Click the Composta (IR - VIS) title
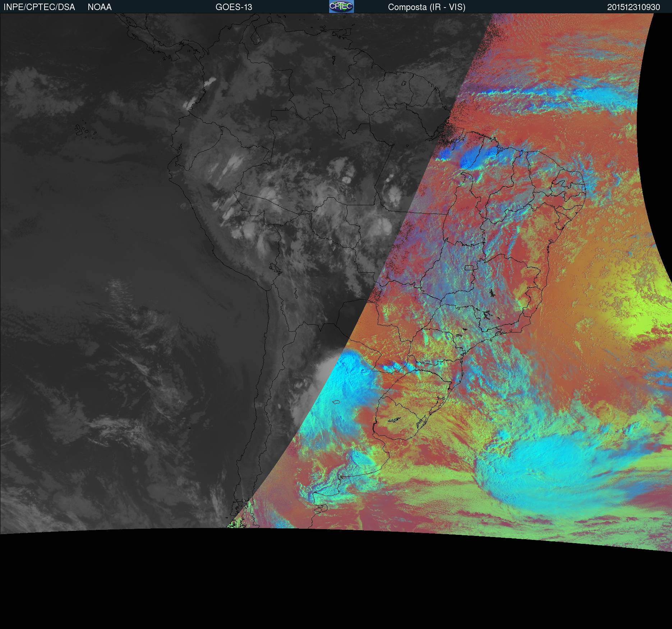672x629 pixels. 427,7
